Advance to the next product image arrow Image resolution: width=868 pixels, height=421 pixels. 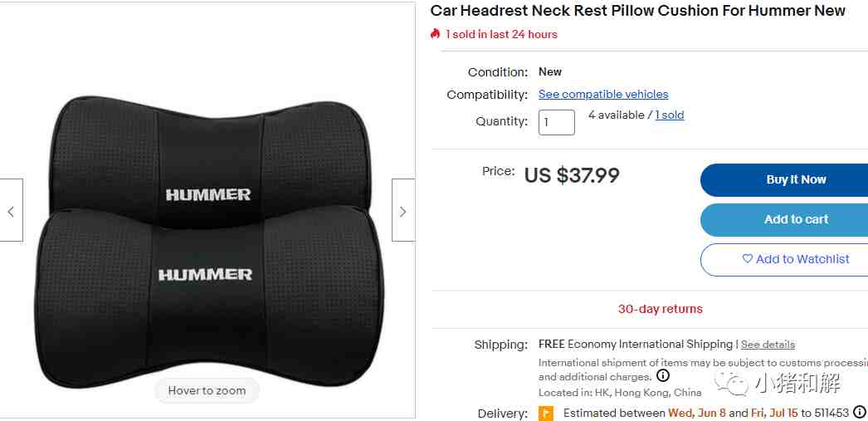(x=403, y=211)
